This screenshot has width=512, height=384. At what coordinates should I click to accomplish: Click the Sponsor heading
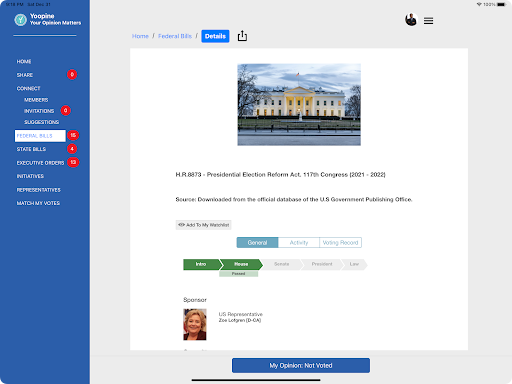195,300
